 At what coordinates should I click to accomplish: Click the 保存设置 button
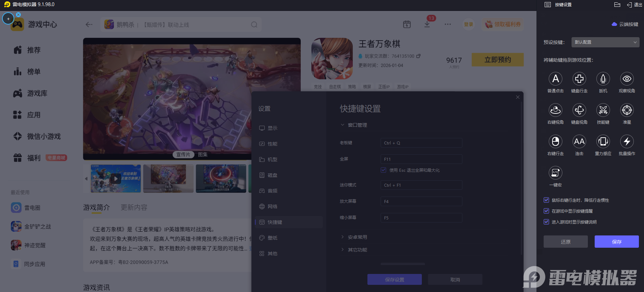[395, 279]
